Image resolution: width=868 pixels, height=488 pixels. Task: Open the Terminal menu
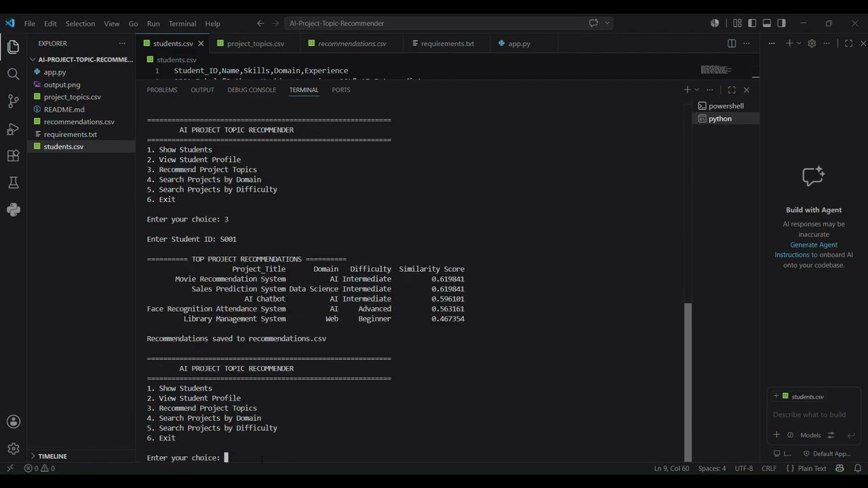pos(182,23)
